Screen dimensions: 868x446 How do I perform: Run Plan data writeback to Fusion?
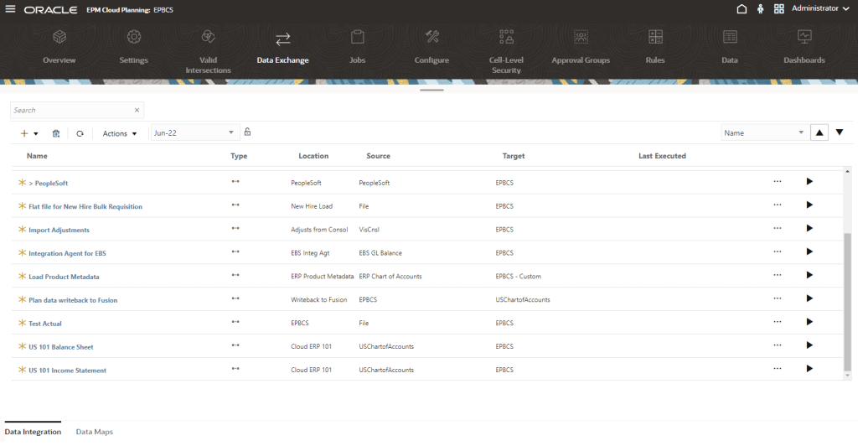[x=809, y=298]
